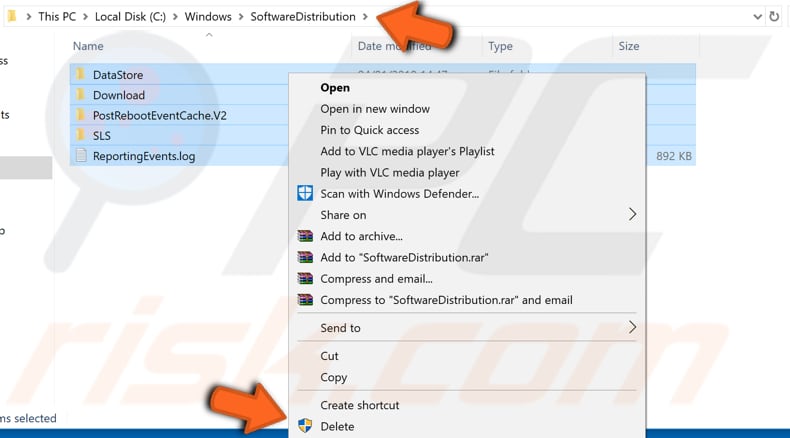Click the SLS folder icon
The width and height of the screenshot is (790, 438).
80,136
